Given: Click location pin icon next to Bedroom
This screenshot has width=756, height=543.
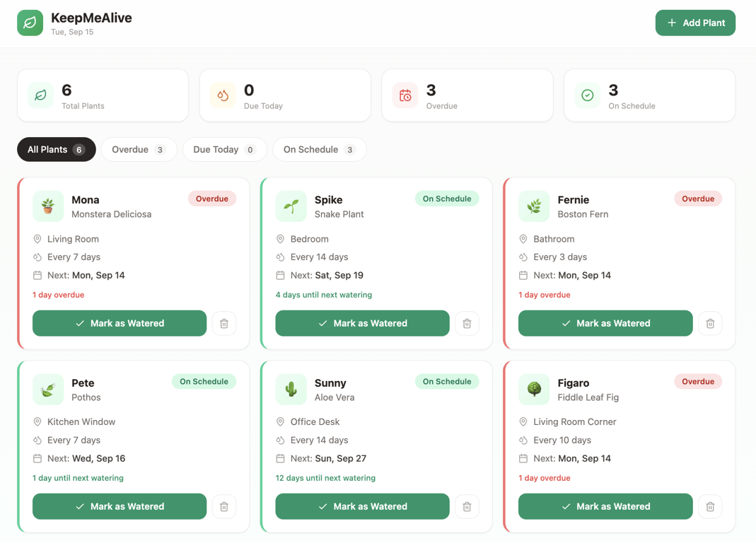Looking at the screenshot, I should (x=280, y=239).
